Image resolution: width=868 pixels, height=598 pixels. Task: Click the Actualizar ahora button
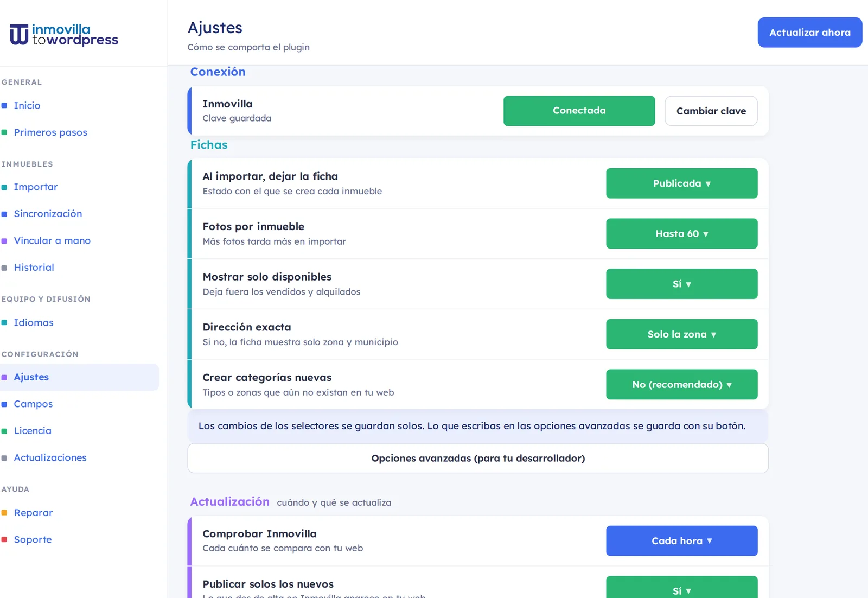(810, 33)
